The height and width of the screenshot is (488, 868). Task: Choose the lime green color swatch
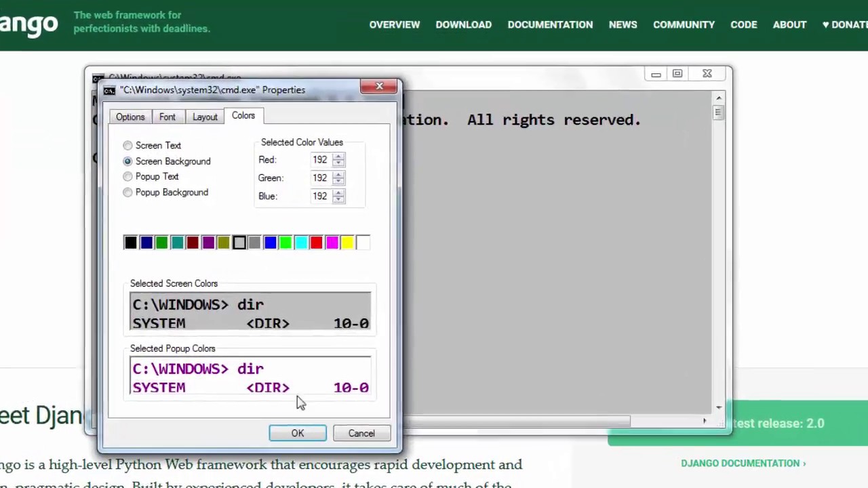(x=285, y=243)
